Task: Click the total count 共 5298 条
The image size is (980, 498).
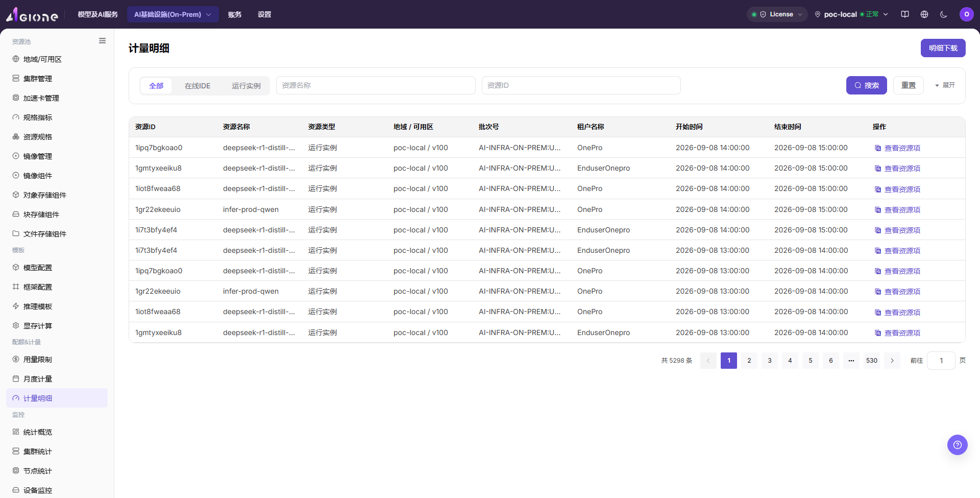Action: (x=677, y=361)
